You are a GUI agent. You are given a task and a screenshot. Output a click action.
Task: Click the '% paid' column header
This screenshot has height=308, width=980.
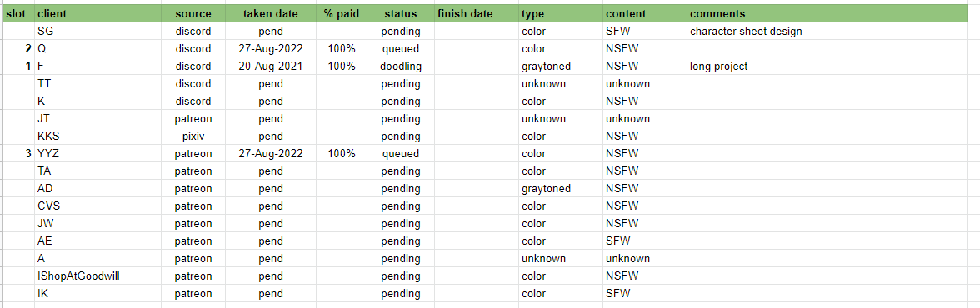pyautogui.click(x=342, y=14)
